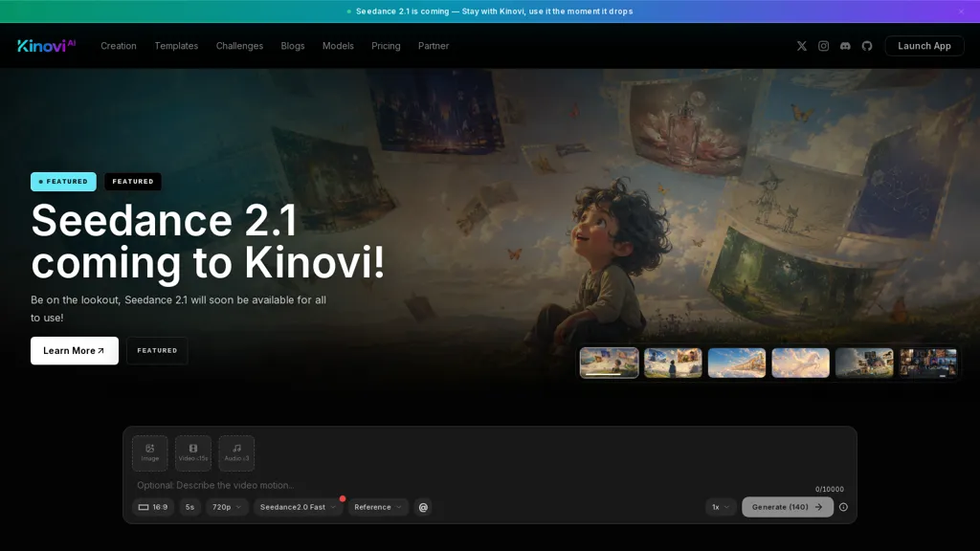The height and width of the screenshot is (551, 980).
Task: Select the white horse carousel thumbnail
Action: tap(801, 363)
